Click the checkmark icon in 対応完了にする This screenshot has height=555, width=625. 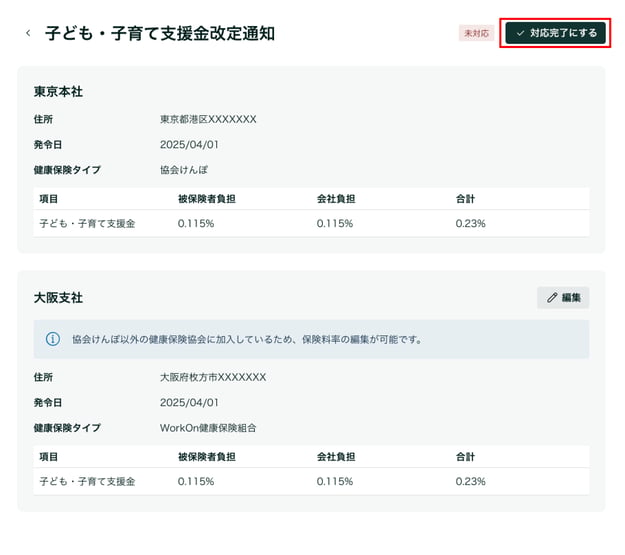point(520,33)
